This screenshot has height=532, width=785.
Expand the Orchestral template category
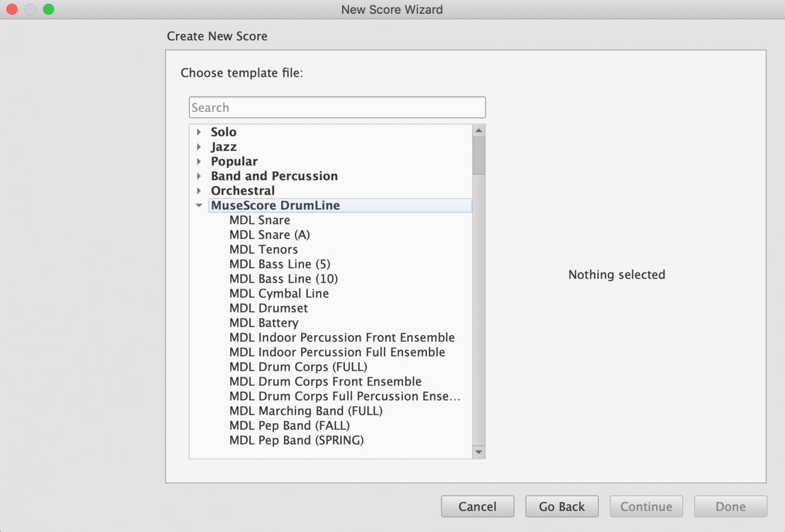(199, 190)
